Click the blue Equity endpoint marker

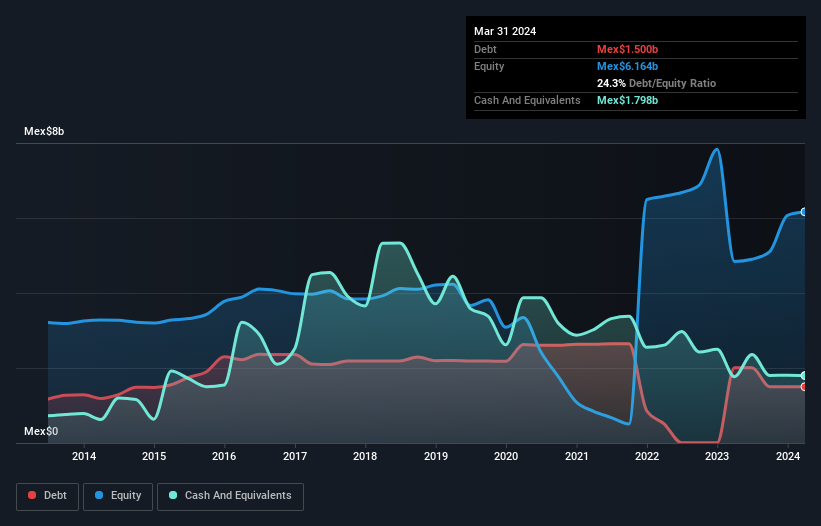coord(804,212)
